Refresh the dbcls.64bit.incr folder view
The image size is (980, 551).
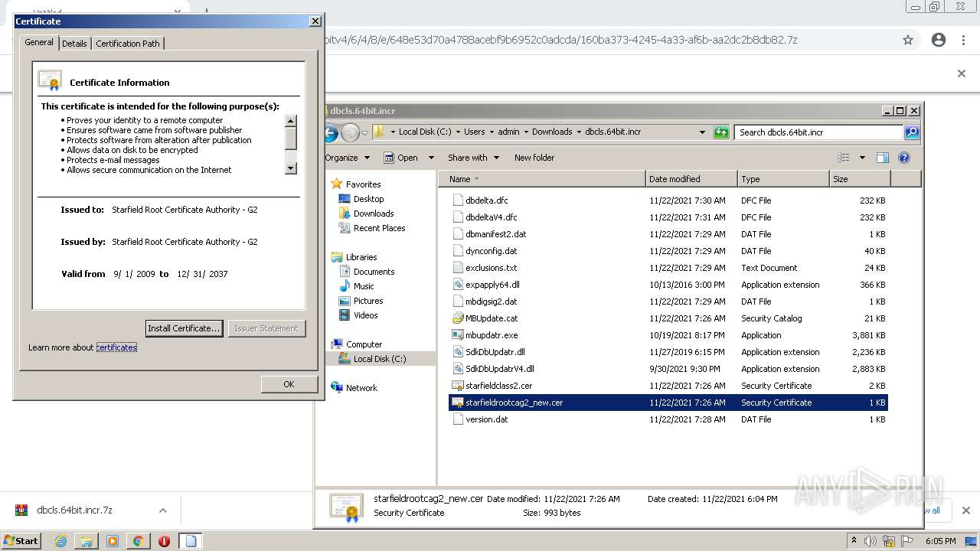[721, 132]
